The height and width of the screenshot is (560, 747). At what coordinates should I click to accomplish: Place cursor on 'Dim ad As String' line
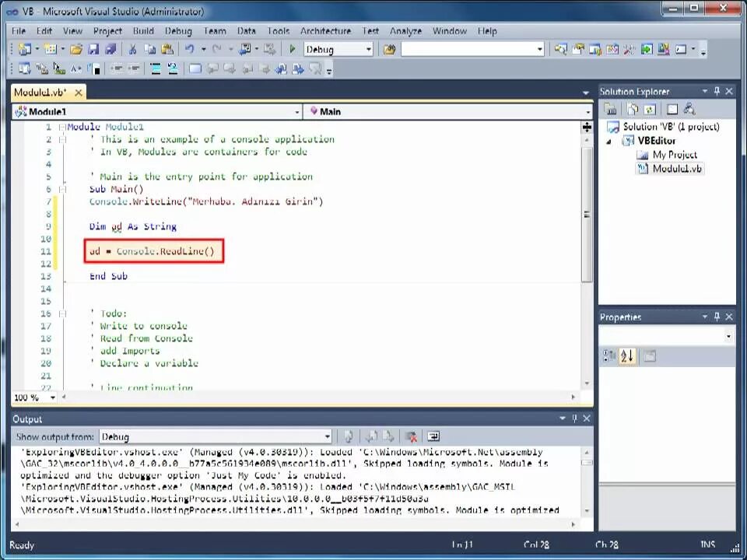tap(133, 226)
